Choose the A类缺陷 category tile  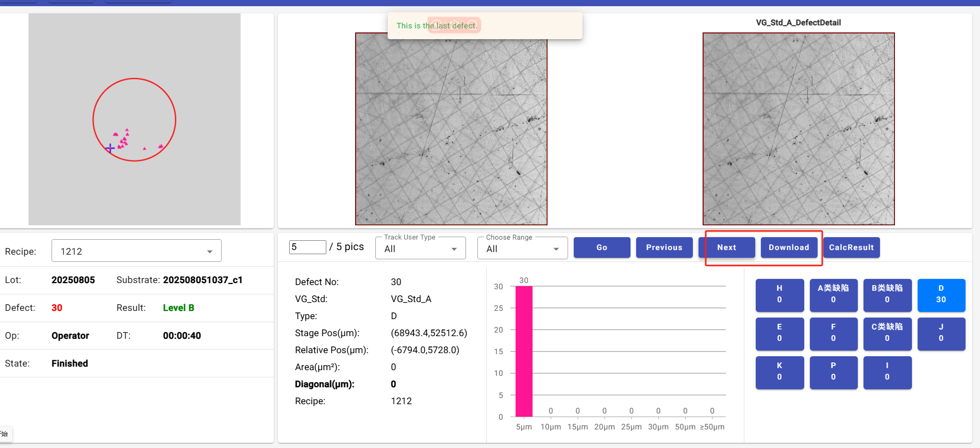833,295
